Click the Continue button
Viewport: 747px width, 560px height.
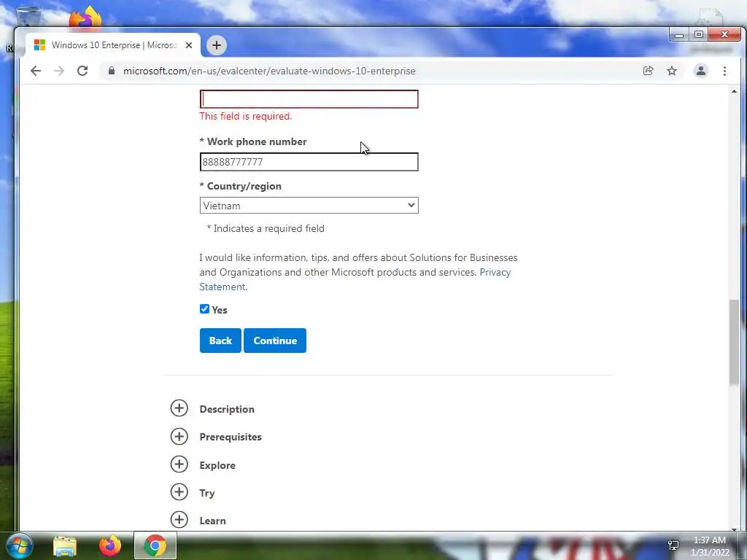click(275, 341)
